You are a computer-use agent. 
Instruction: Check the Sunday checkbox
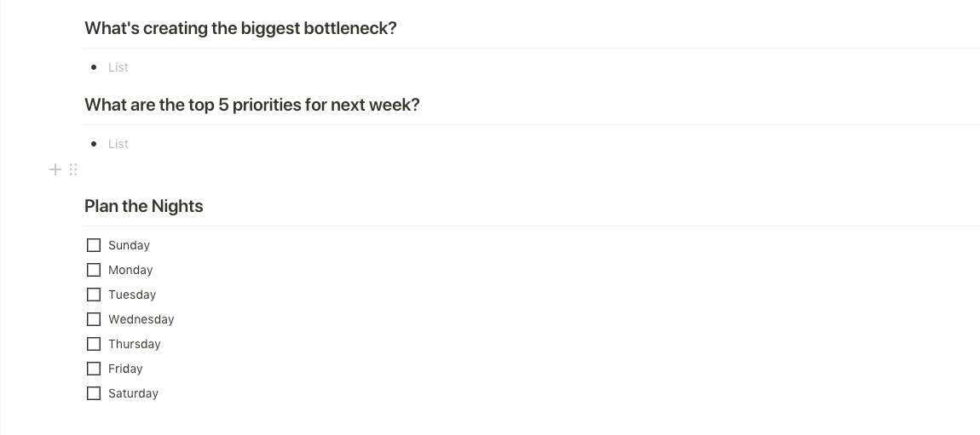[94, 245]
